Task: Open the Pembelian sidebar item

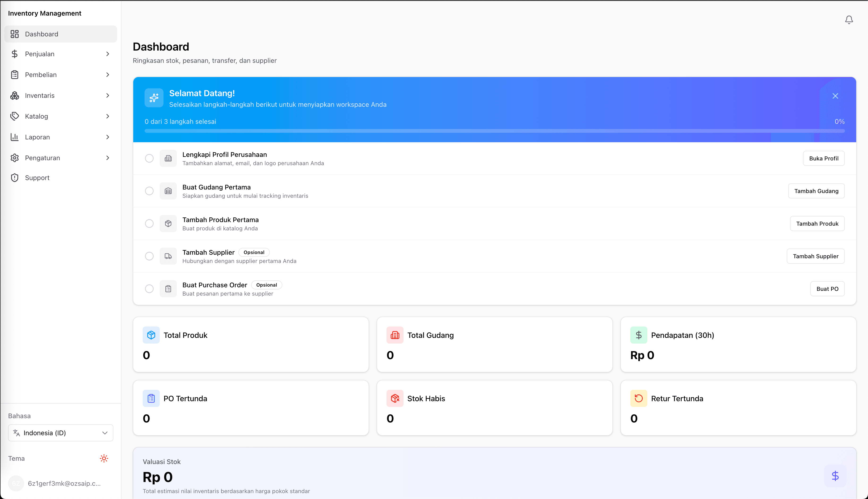Action: (61, 75)
